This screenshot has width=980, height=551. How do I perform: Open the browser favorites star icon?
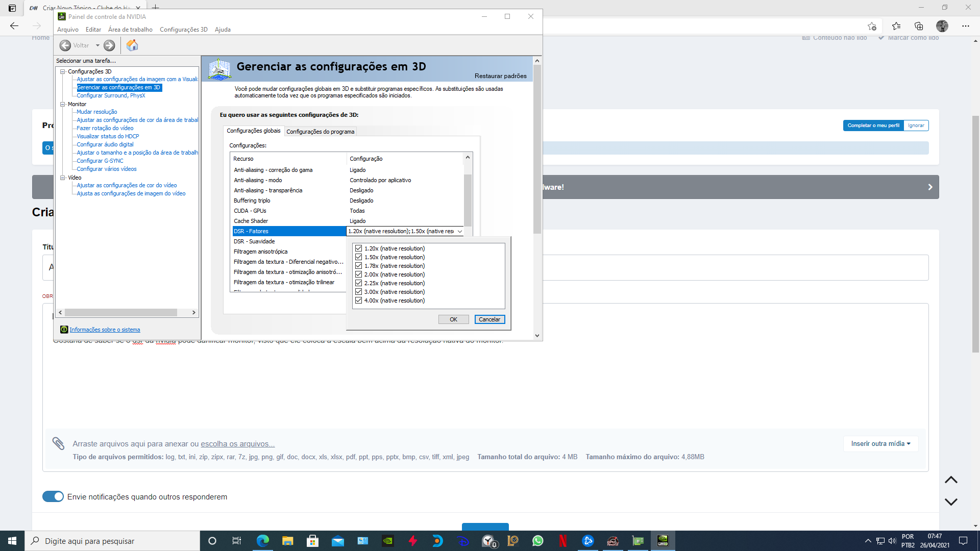coord(896,26)
